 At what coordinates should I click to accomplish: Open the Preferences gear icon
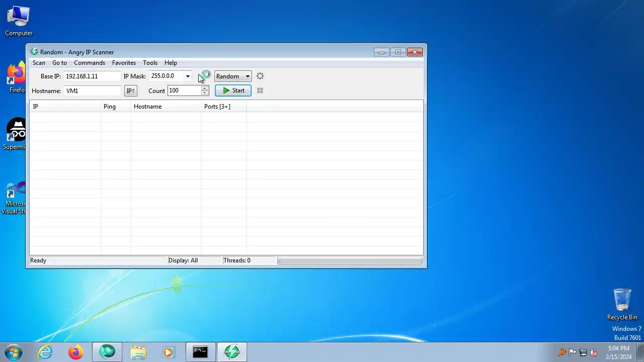[260, 76]
